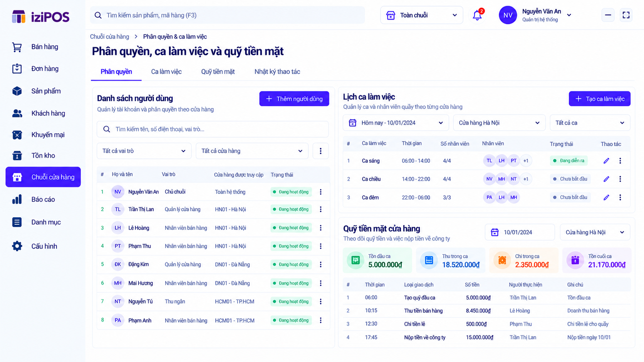Switch to Nhật ký thao tác tab
Viewport: 644px width, 362px height.
tap(277, 72)
